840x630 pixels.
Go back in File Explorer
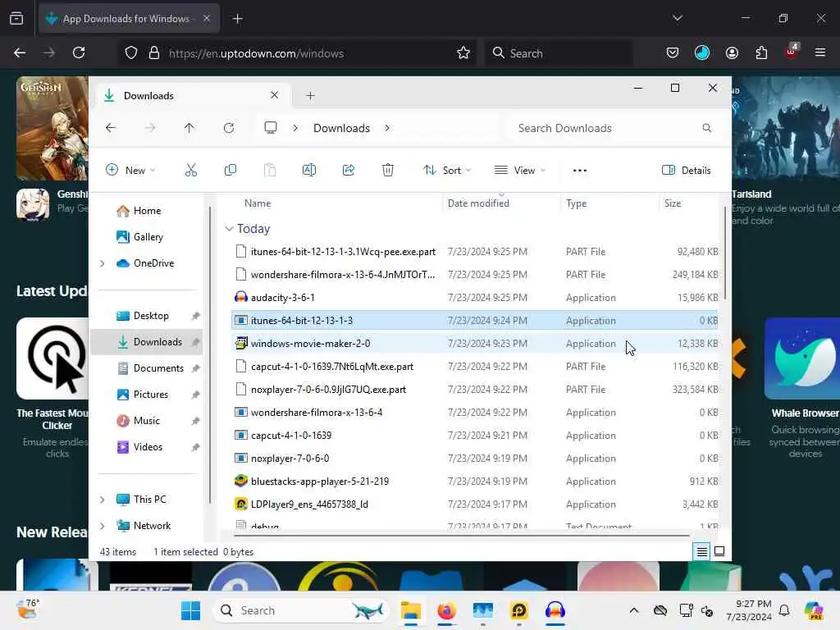(111, 128)
